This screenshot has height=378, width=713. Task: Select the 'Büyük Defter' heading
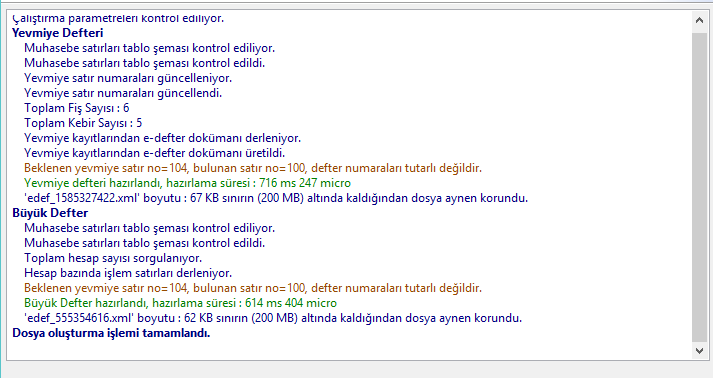[50, 213]
